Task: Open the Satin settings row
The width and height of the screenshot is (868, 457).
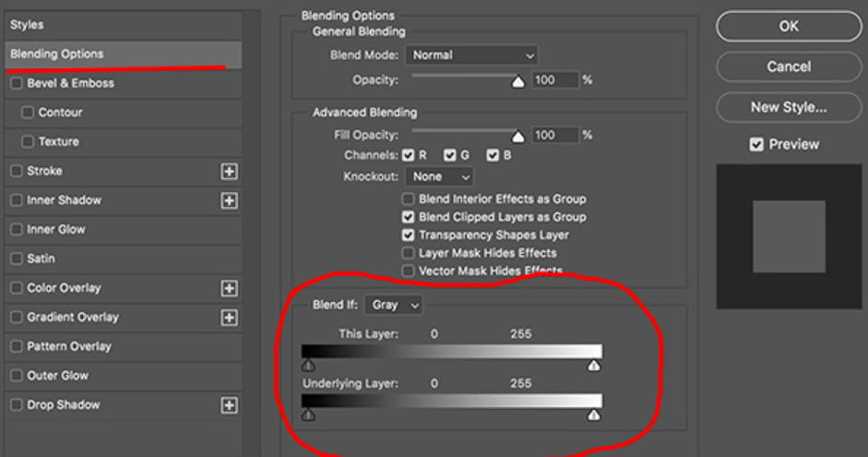Action: 123,259
